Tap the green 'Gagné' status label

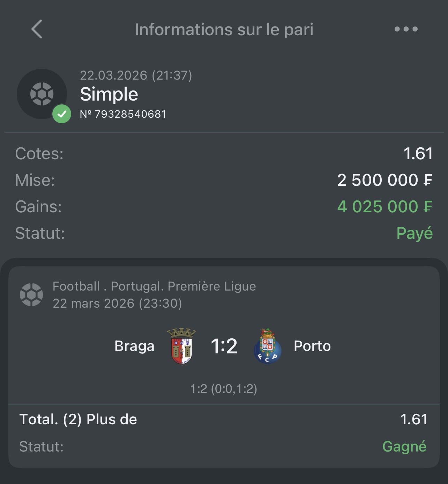coord(404,447)
